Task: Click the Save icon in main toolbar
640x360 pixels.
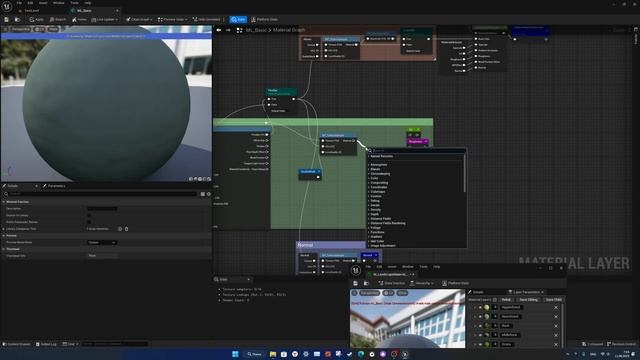Action: (7, 19)
